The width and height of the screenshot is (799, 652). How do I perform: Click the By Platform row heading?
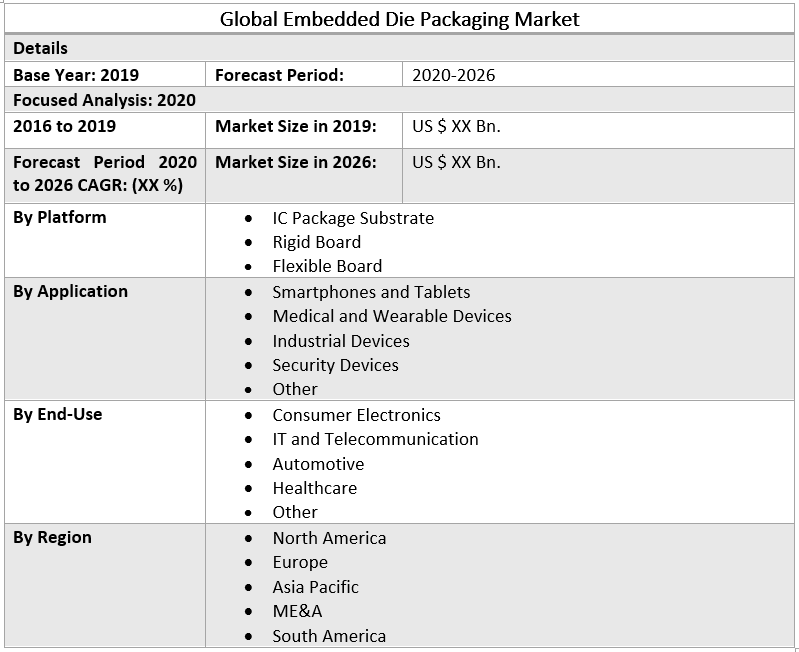point(59,217)
